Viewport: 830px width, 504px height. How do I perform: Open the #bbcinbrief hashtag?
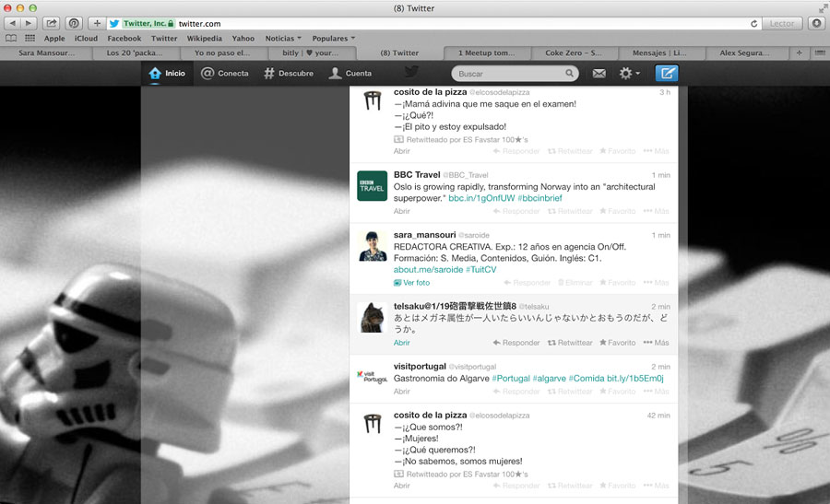tap(539, 198)
